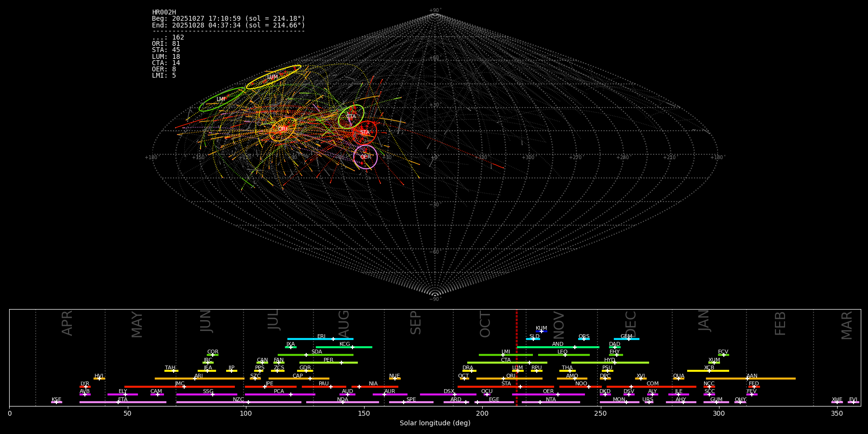Click the 'ORI: 81' count in the legend
The width and height of the screenshot is (868, 434).
[x=166, y=44]
